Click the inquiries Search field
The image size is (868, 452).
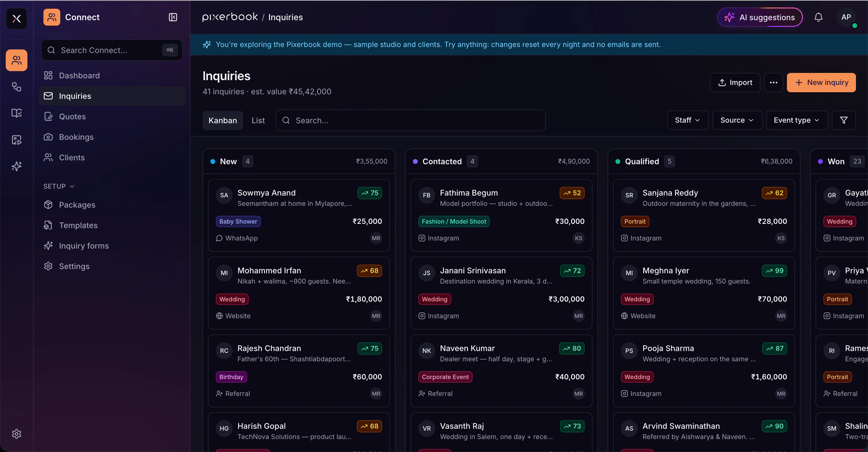pos(410,120)
